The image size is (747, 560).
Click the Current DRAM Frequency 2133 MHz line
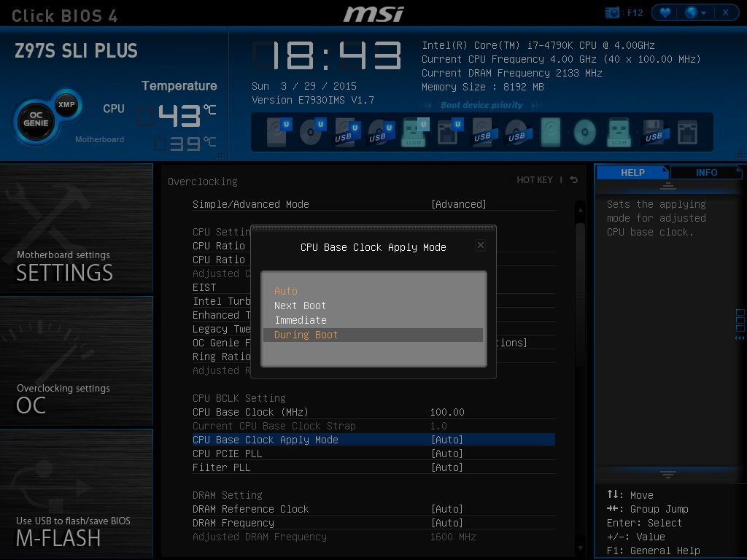[x=512, y=74]
